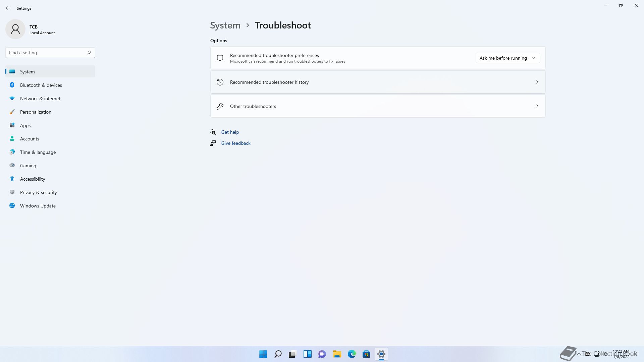This screenshot has height=362, width=644.
Task: Click the Give feedback link
Action: 236,143
